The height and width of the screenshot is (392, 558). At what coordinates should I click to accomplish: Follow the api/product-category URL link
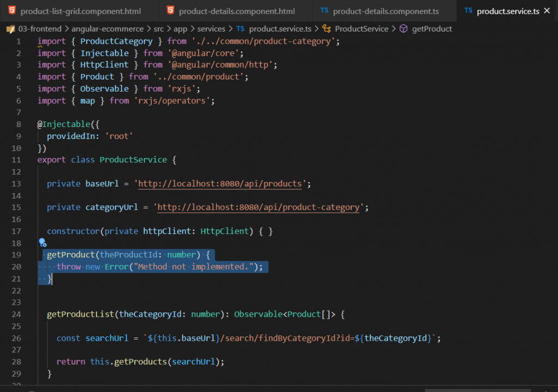[x=258, y=207]
